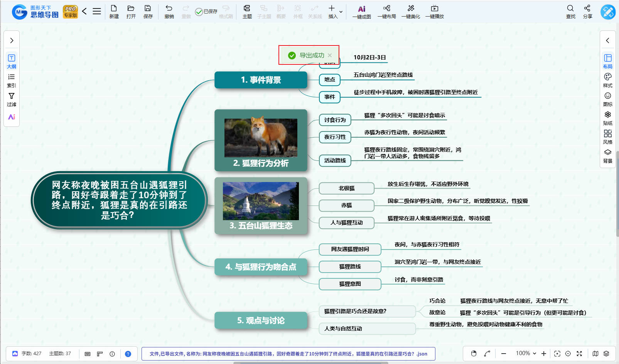Select the 1. 事件背景 topic node

261,80
